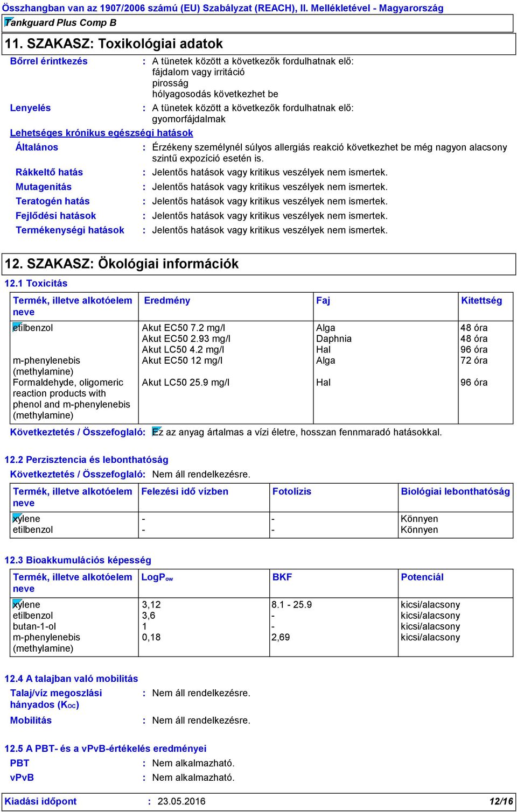Click underlined "Lehetséges krónikus egészségi hatások" heading
Viewport: 517px width, 812px height.
tap(101, 133)
